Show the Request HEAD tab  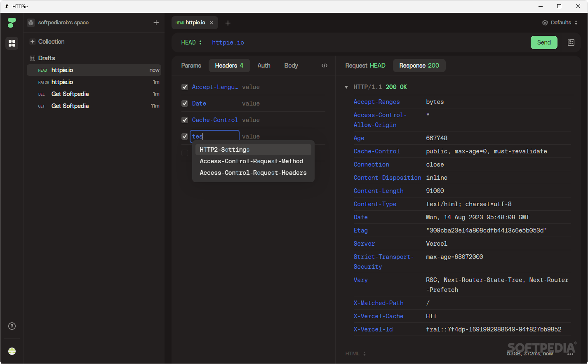coord(365,66)
